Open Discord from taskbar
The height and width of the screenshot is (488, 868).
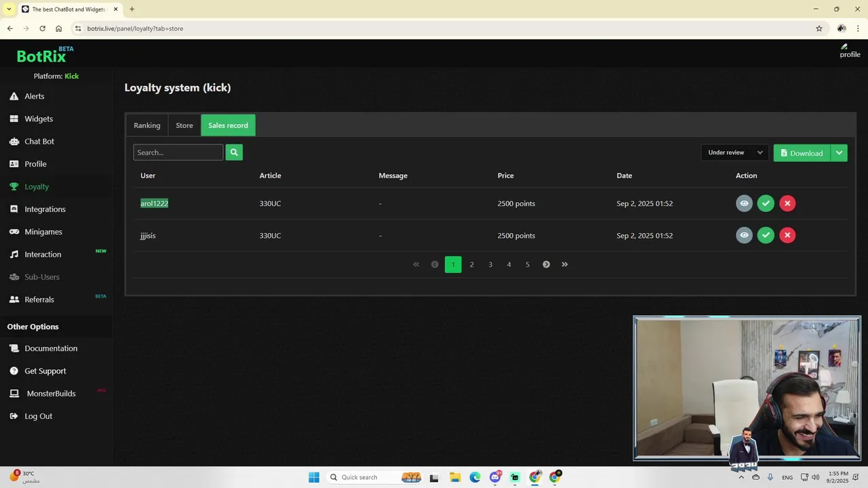click(x=495, y=477)
